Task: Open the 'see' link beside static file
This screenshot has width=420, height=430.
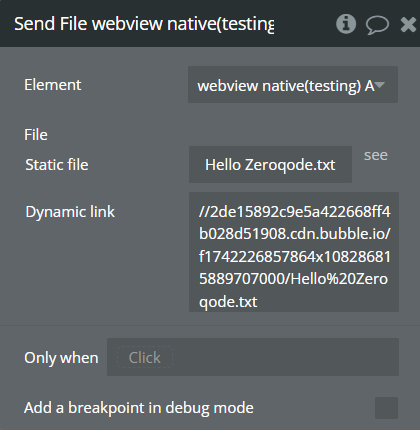Action: pyautogui.click(x=376, y=155)
